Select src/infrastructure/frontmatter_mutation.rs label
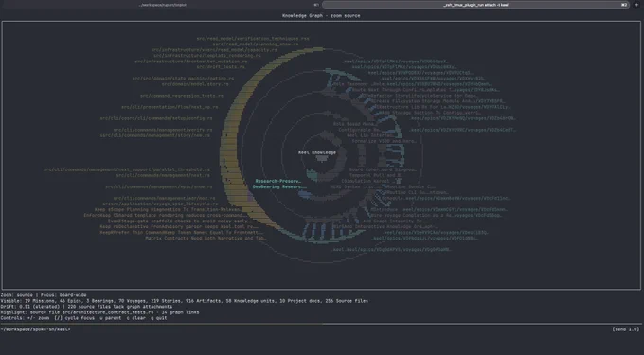Screen dimensions: 644x355 tap(191, 62)
